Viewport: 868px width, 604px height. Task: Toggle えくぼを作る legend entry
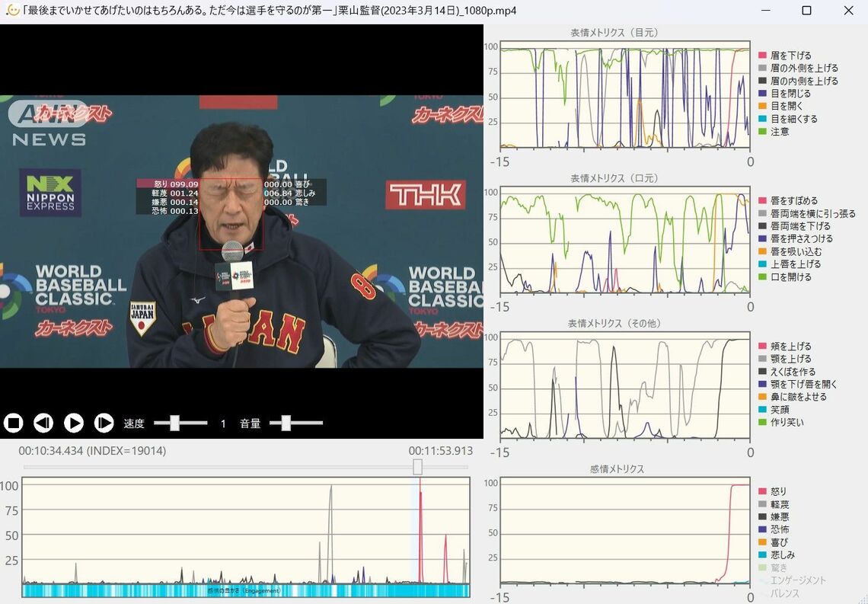point(787,372)
